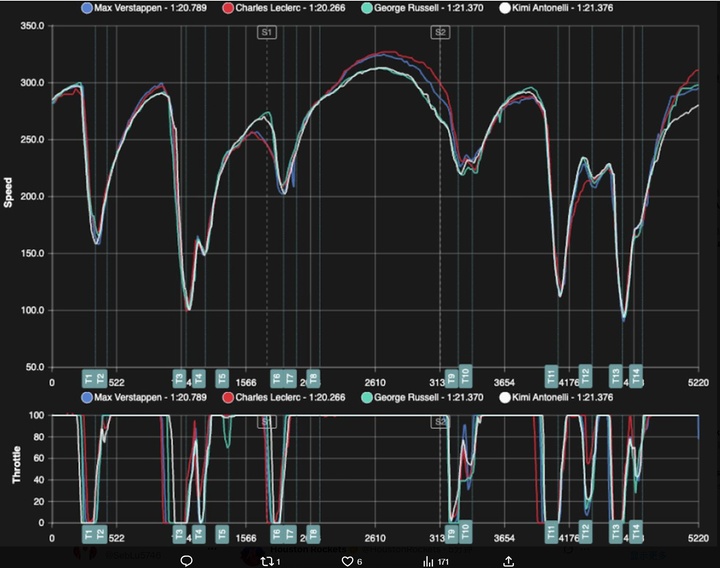The width and height of the screenshot is (720, 568).
Task: Hide Charles Leclerc in throttle chart legend
Action: point(229,398)
